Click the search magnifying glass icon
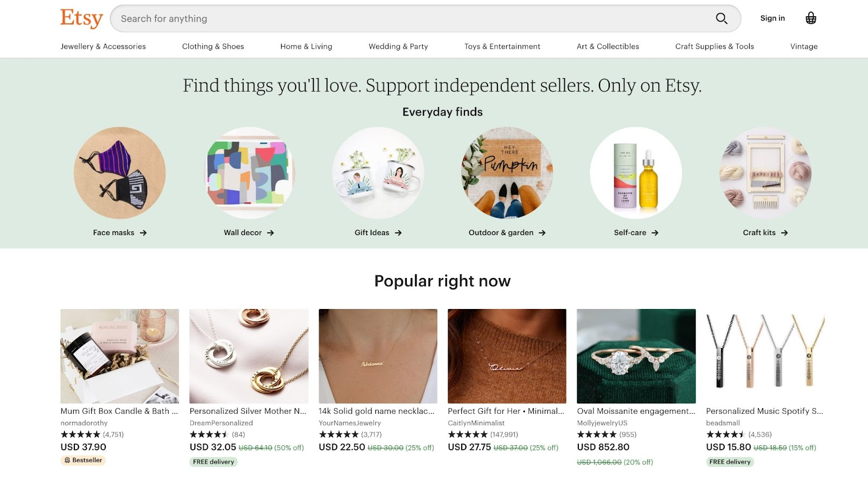868x486 pixels. (x=721, y=18)
